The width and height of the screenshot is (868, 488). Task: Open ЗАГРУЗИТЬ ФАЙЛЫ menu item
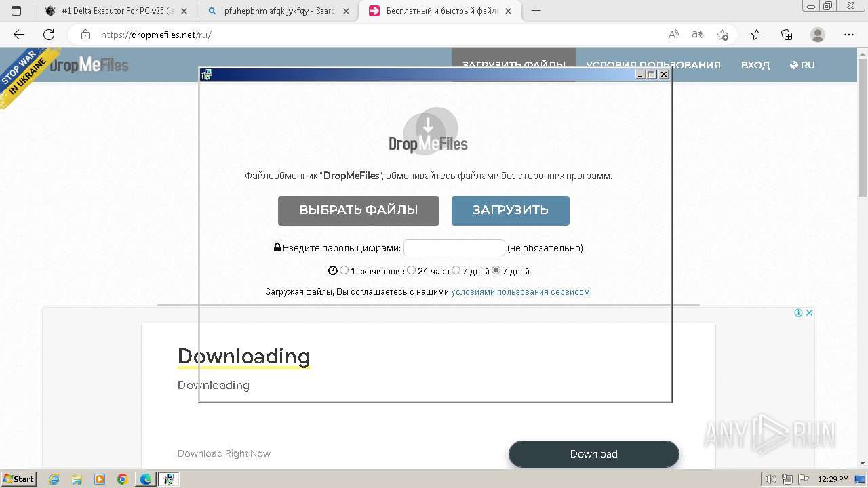513,65
